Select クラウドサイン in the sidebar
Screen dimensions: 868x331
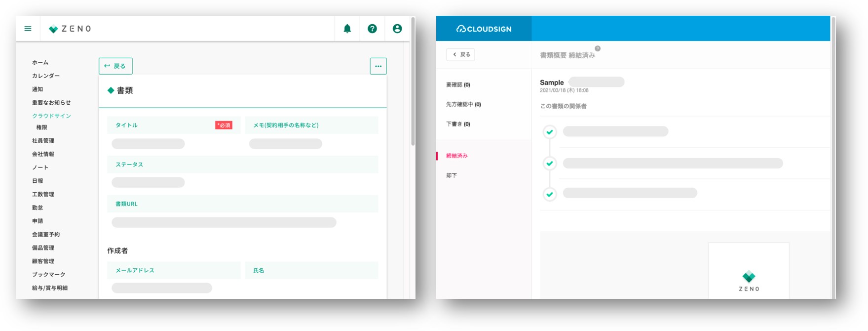(51, 116)
